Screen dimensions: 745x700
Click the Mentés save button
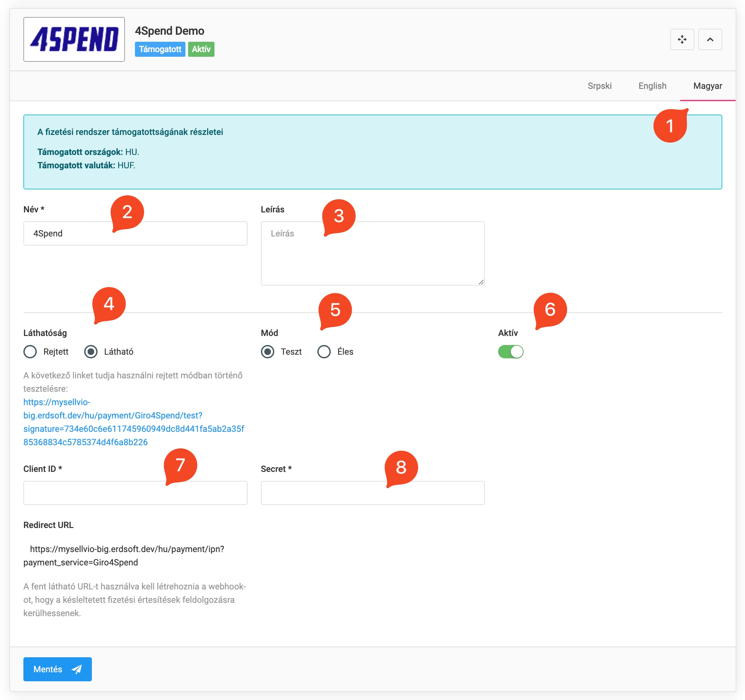coord(57,669)
